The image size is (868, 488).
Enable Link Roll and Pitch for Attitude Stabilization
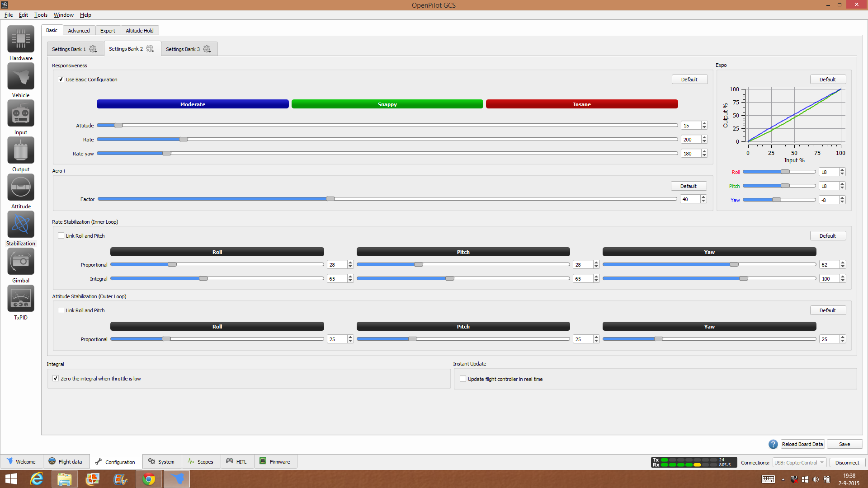pyautogui.click(x=61, y=310)
